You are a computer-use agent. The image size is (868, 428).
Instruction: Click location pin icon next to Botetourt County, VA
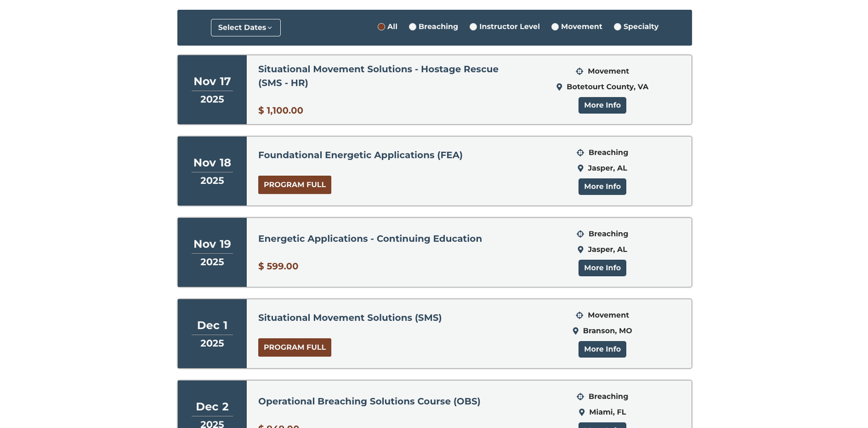(559, 87)
